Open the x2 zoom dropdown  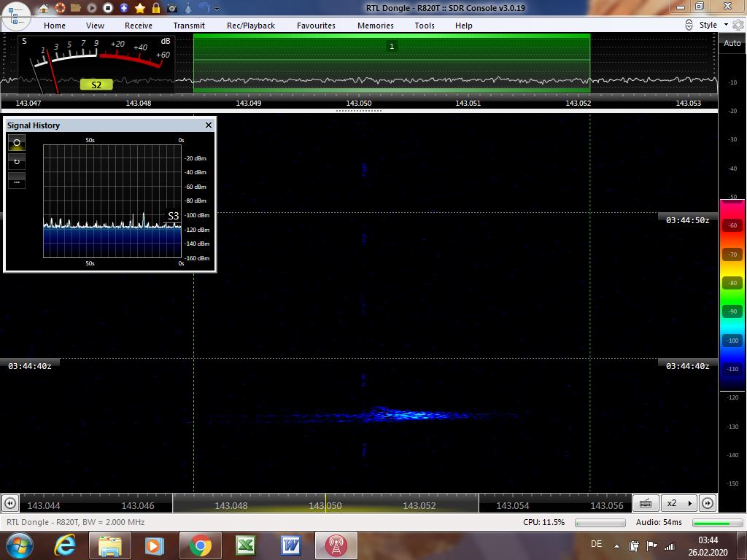[679, 503]
